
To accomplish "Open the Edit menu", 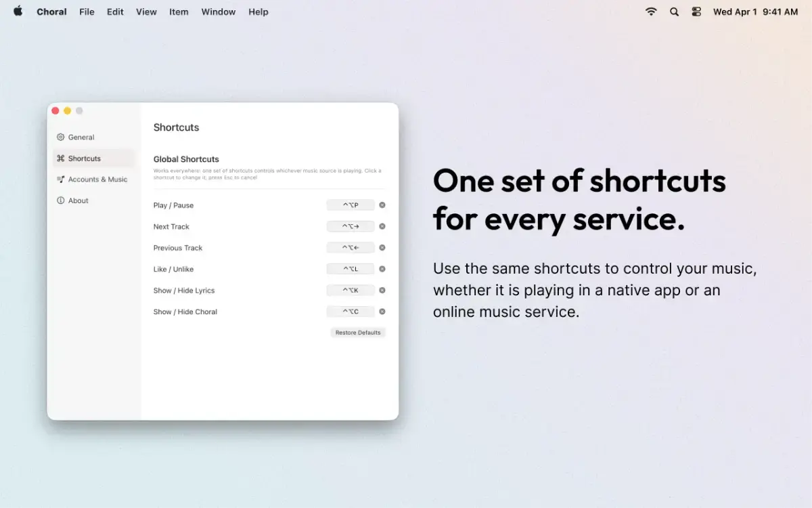I will [115, 12].
